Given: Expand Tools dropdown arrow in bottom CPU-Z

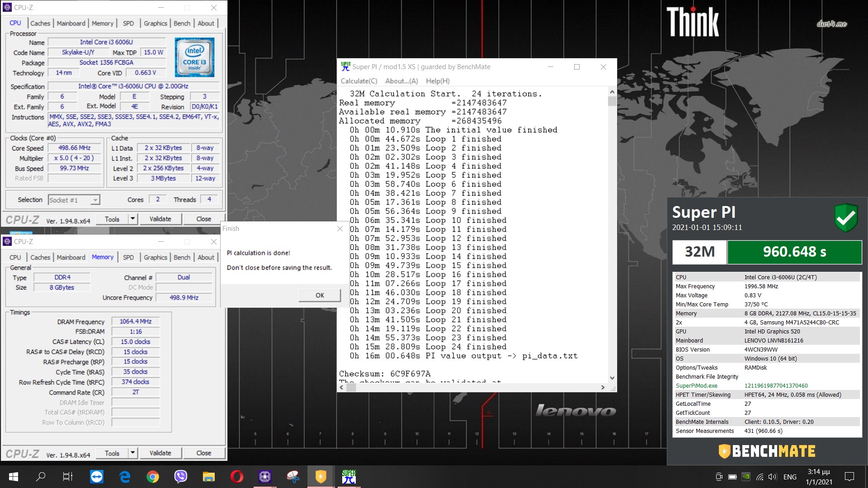Looking at the screenshot, I should tap(132, 453).
